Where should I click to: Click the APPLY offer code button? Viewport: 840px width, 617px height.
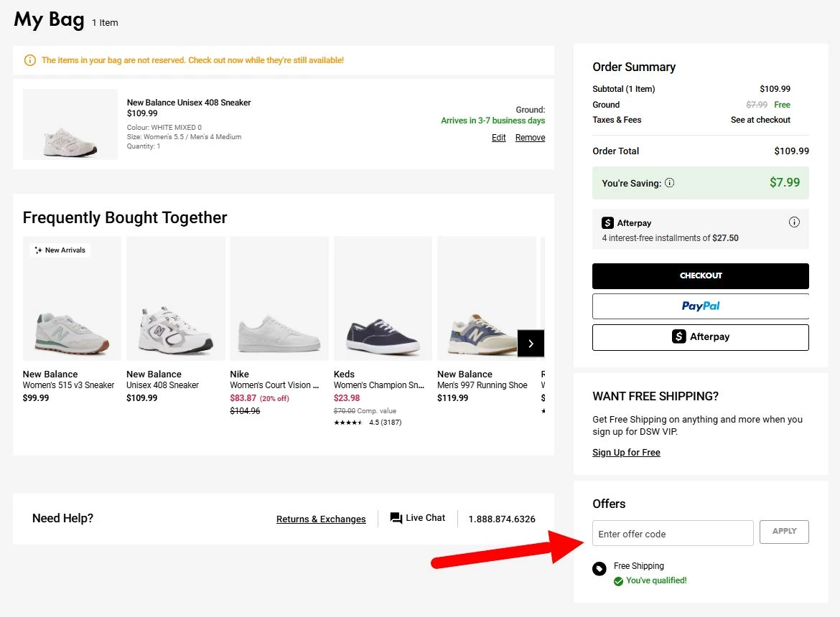pyautogui.click(x=784, y=532)
